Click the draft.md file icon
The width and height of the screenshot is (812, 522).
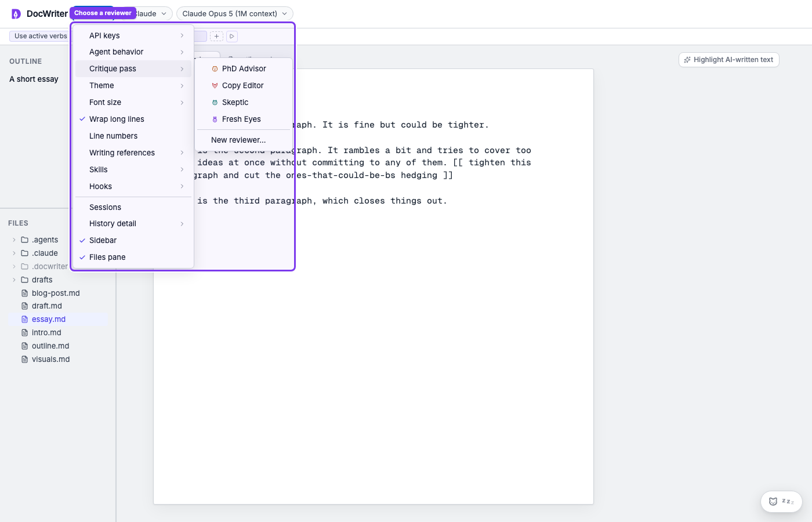(x=24, y=306)
